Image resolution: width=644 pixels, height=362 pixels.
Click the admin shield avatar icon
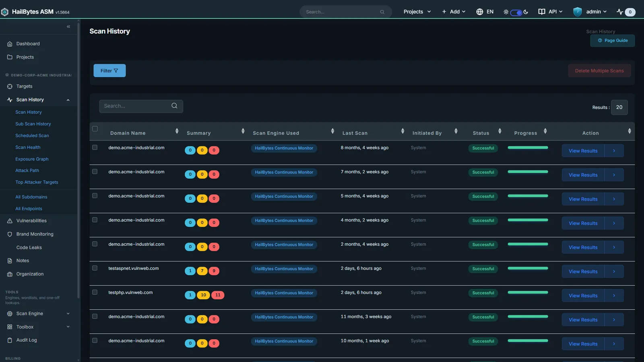[578, 12]
